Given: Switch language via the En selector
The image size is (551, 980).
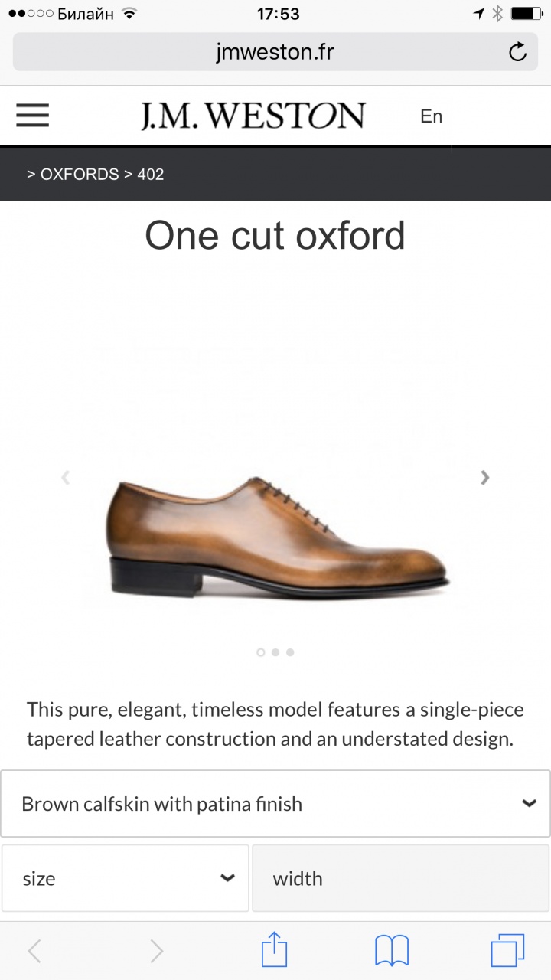Looking at the screenshot, I should pos(432,116).
